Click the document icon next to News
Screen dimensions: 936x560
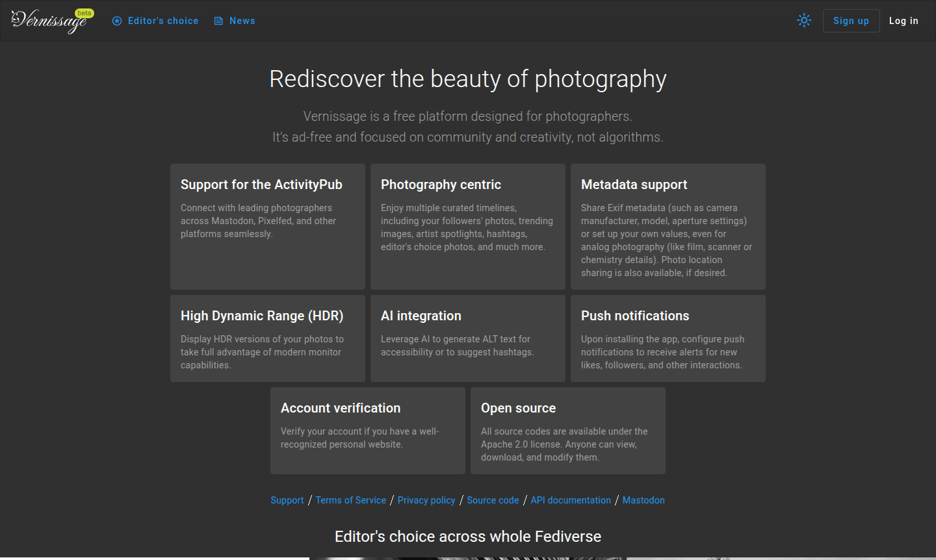(x=218, y=20)
